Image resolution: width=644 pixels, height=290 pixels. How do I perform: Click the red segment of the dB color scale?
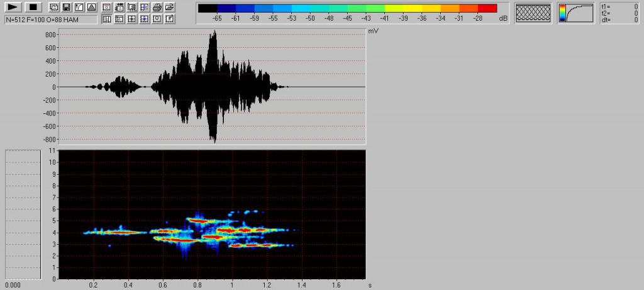tap(487, 8)
